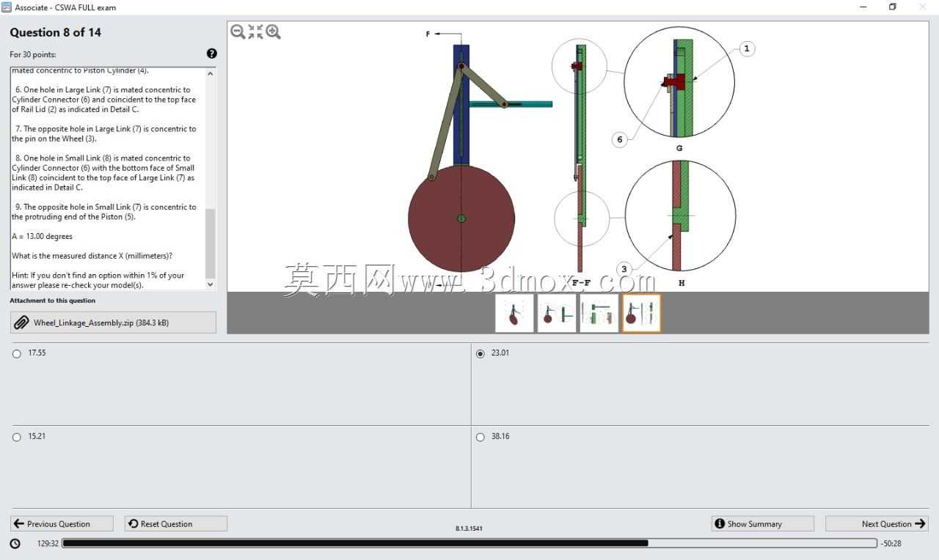Fit the drawing image to the view
Viewport: 939px width, 560px height.
tap(255, 32)
